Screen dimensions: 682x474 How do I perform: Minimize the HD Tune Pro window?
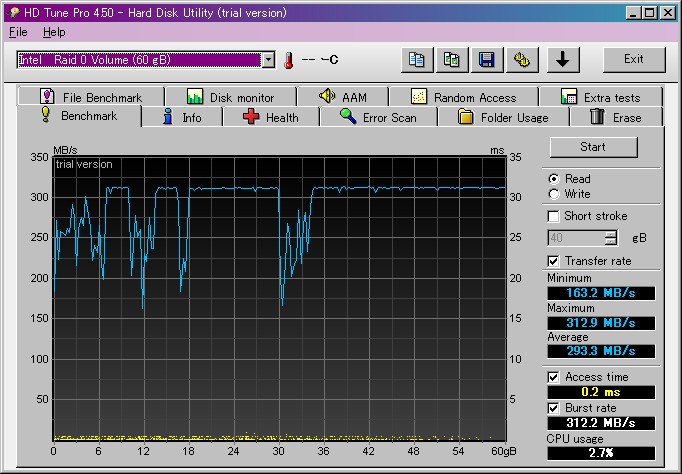click(634, 13)
